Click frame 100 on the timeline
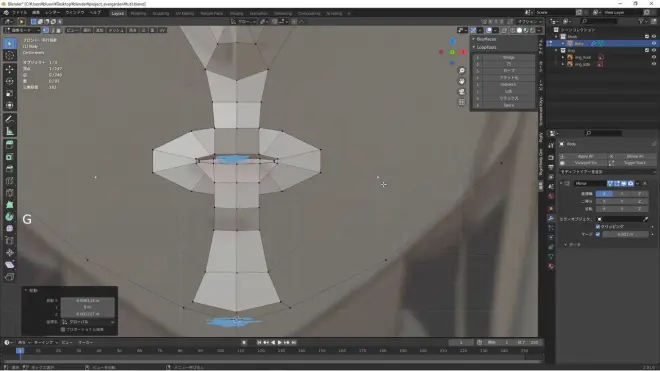Screen dimensions: 660x371 tap(221, 351)
